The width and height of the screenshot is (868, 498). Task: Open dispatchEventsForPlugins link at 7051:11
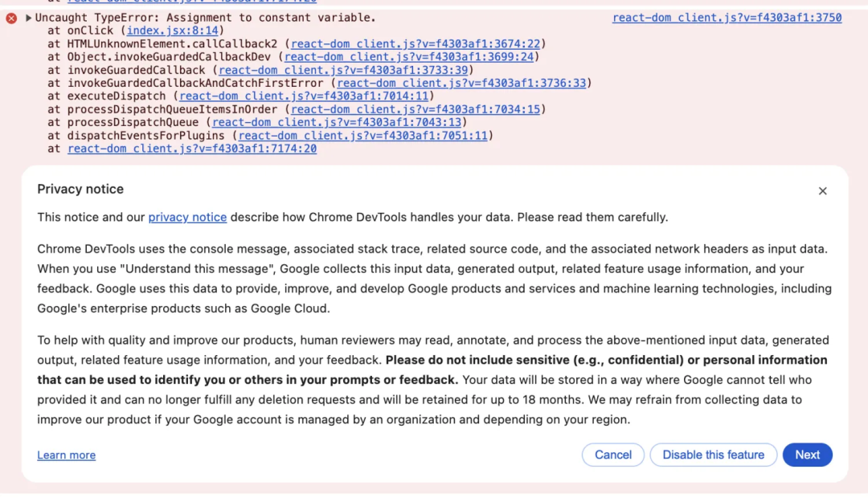[x=363, y=135]
